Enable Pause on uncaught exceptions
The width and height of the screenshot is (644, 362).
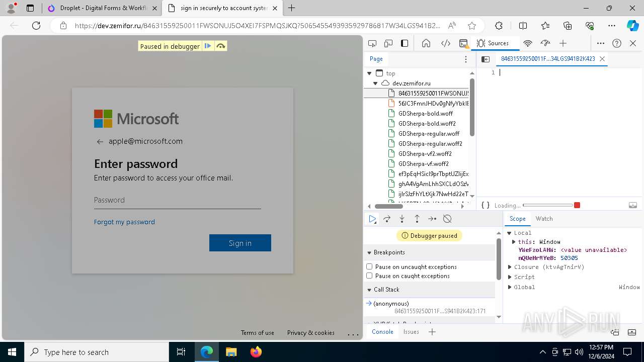tap(369, 266)
